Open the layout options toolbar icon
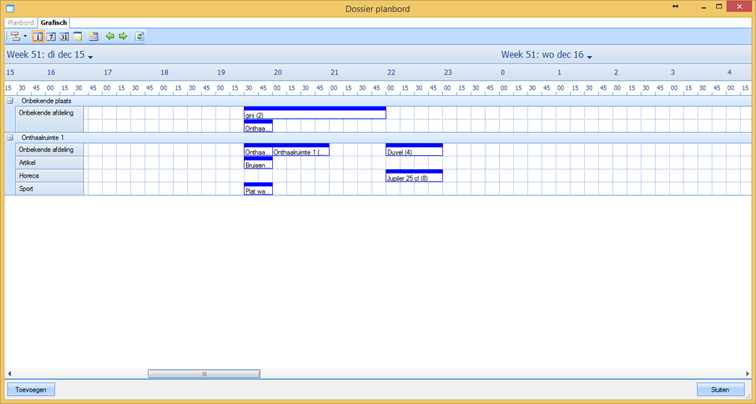This screenshot has height=404, width=756. click(15, 36)
